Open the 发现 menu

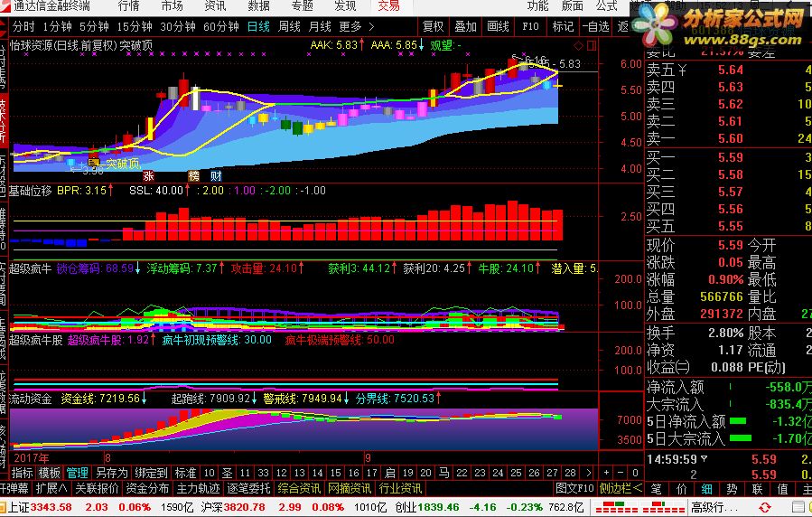click(345, 6)
